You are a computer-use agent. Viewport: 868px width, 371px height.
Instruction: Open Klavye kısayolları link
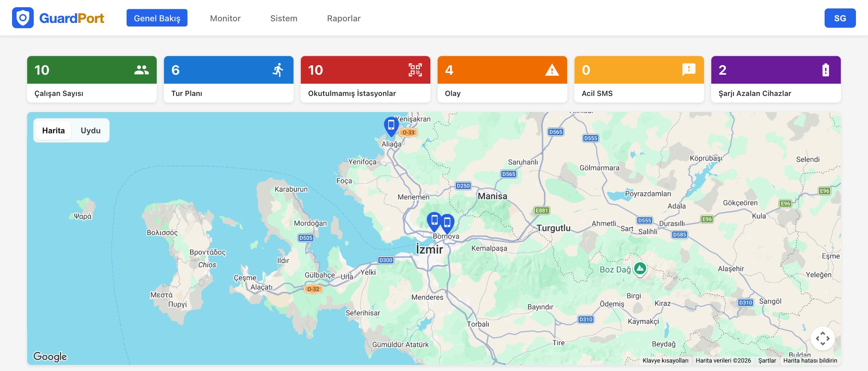(x=665, y=361)
